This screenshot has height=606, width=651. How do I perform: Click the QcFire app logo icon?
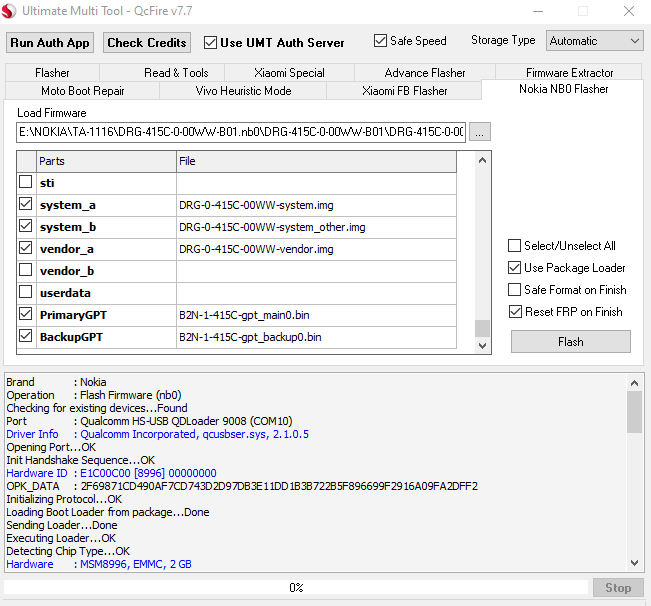(x=9, y=10)
